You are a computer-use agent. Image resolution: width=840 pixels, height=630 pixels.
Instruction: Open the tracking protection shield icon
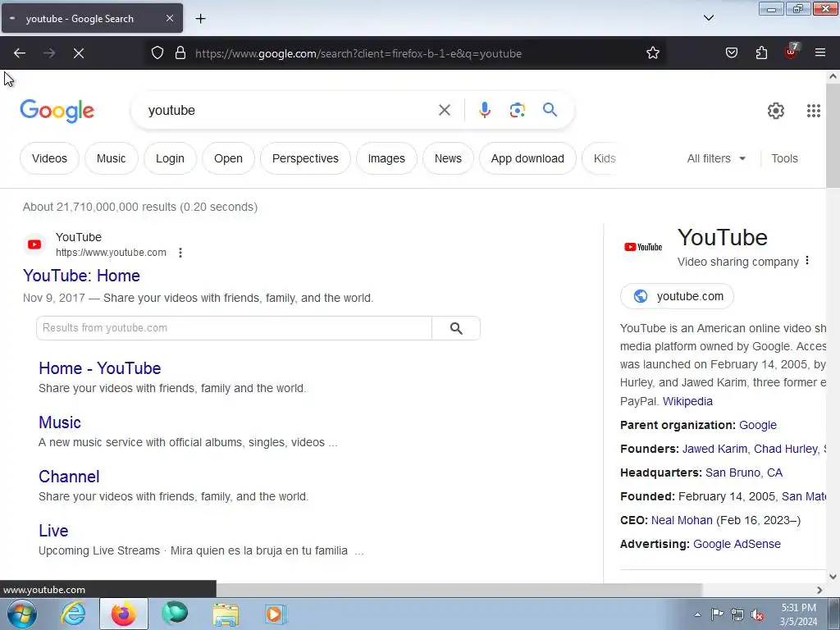pos(157,52)
